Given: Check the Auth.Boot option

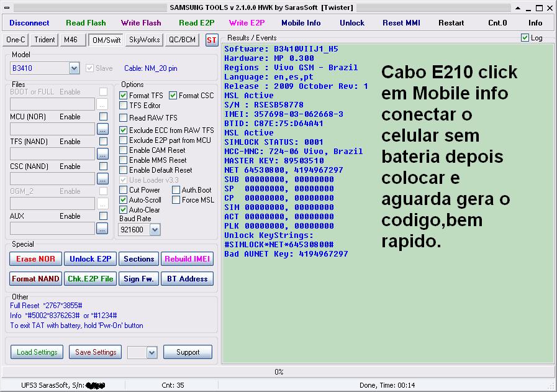Looking at the screenshot, I should 176,190.
